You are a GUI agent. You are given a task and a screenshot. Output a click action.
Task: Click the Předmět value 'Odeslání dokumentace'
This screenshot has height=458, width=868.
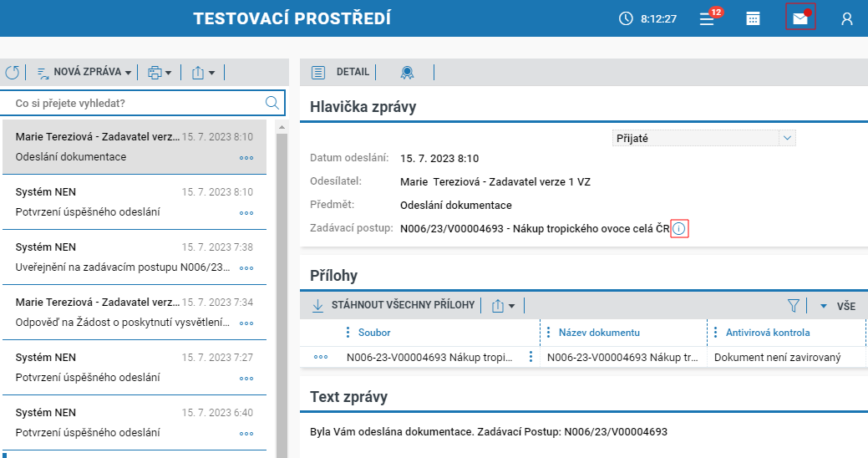coord(456,205)
